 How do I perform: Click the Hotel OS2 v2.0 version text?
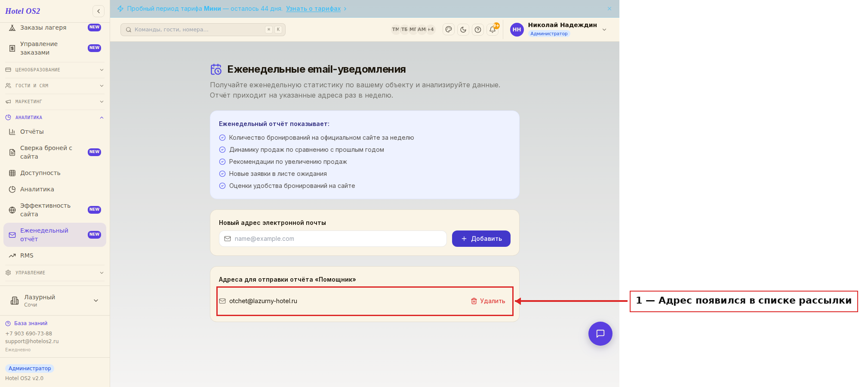click(24, 378)
